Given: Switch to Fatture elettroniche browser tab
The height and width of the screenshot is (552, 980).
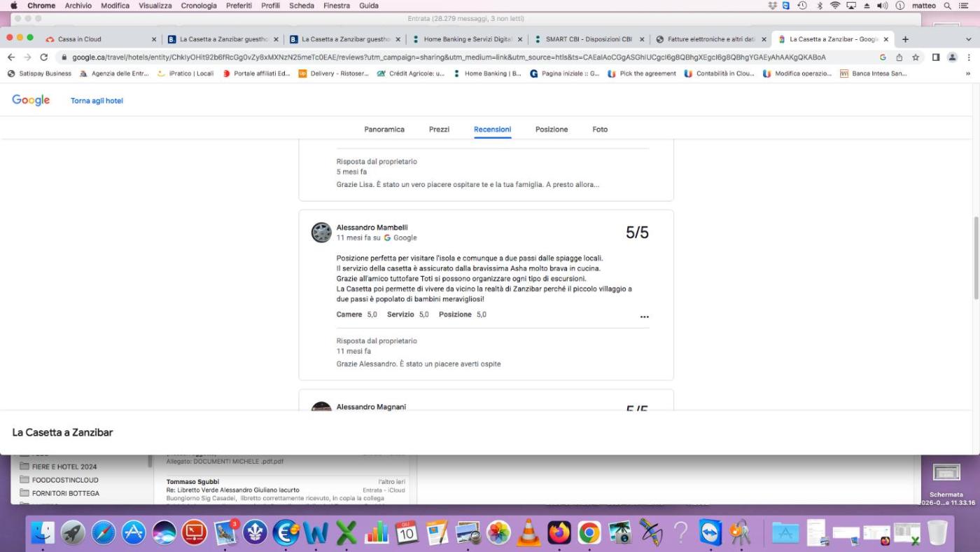Looking at the screenshot, I should pyautogui.click(x=710, y=39).
